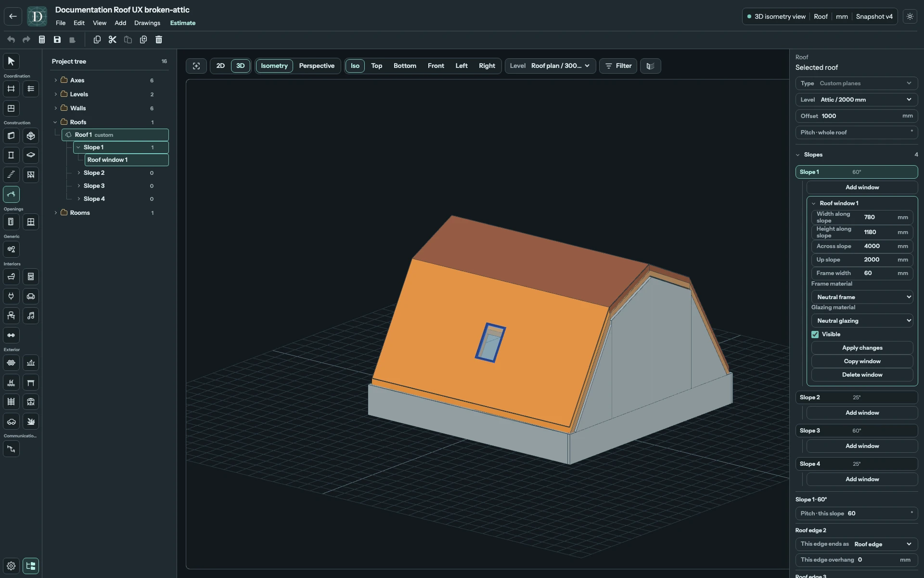The image size is (924, 578).
Task: Save project with the floppy disk icon
Action: 57,39
